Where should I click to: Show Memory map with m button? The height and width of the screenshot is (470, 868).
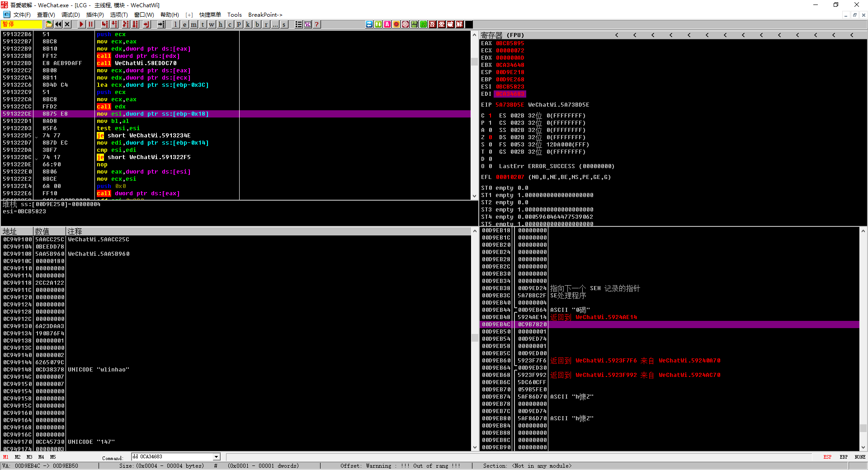[x=193, y=24]
